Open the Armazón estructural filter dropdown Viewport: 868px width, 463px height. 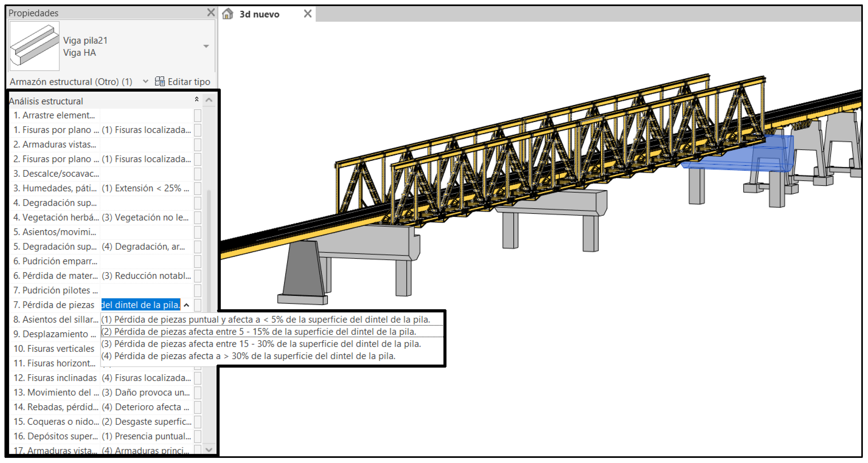(x=145, y=82)
